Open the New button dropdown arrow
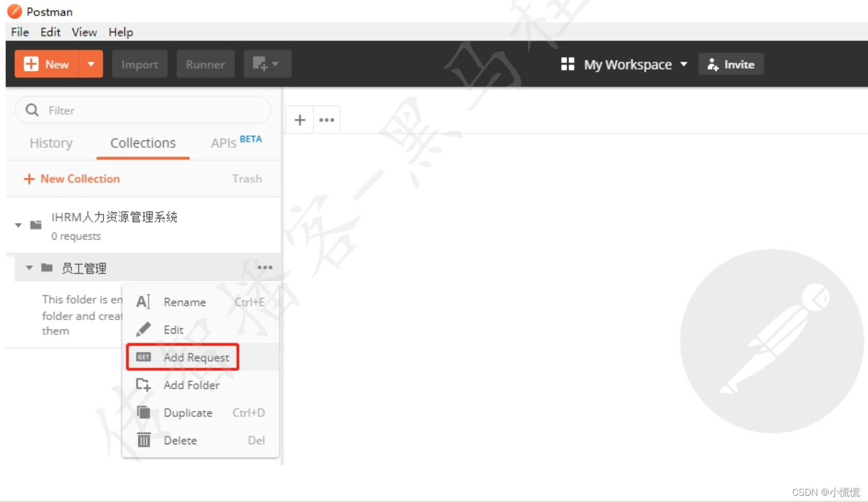Viewport: 868px width, 502px height. 91,64
